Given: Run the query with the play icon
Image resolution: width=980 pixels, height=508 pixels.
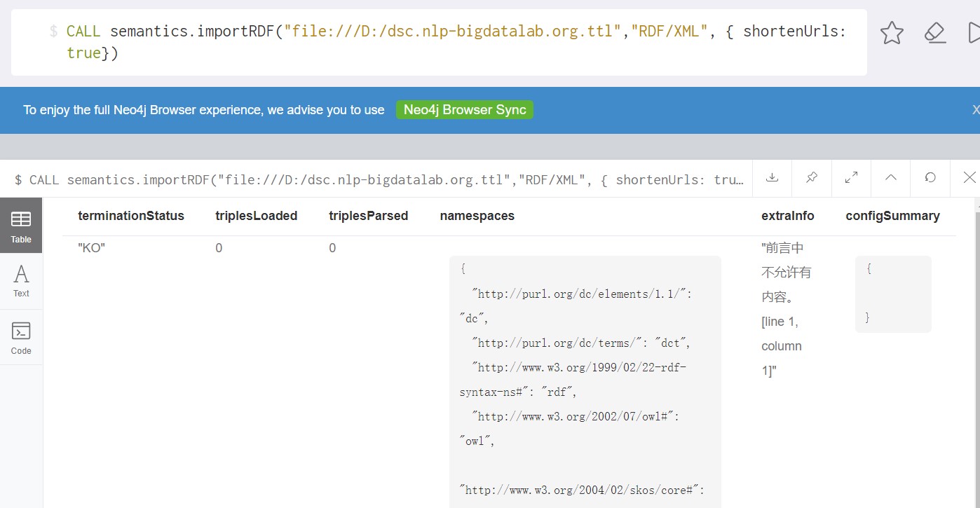Looking at the screenshot, I should click(x=973, y=33).
